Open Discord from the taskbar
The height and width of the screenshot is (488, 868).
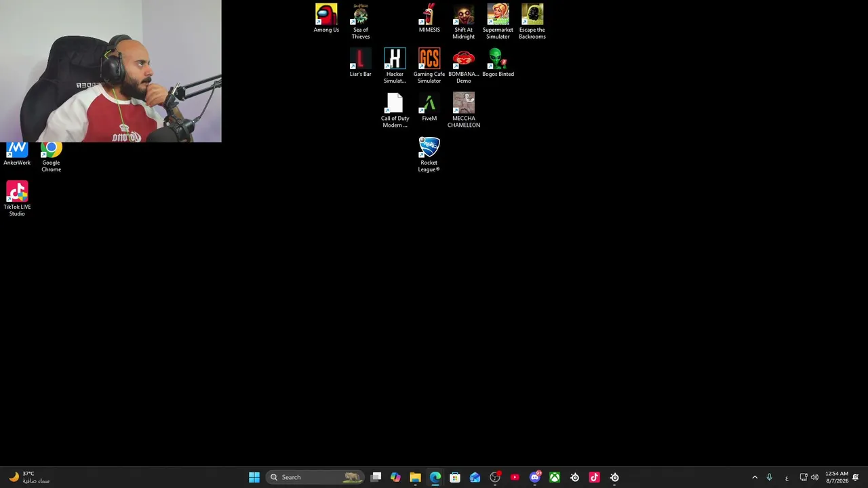pyautogui.click(x=535, y=477)
